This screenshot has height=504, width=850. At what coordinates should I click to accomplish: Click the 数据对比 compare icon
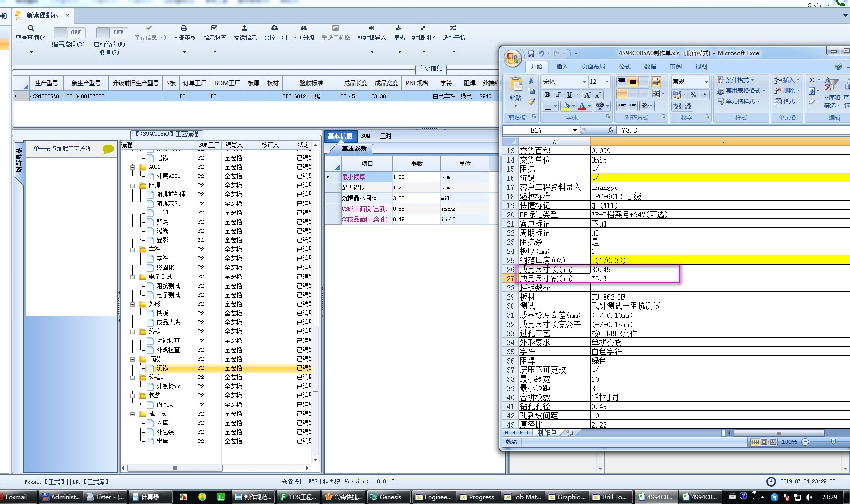pyautogui.click(x=423, y=28)
